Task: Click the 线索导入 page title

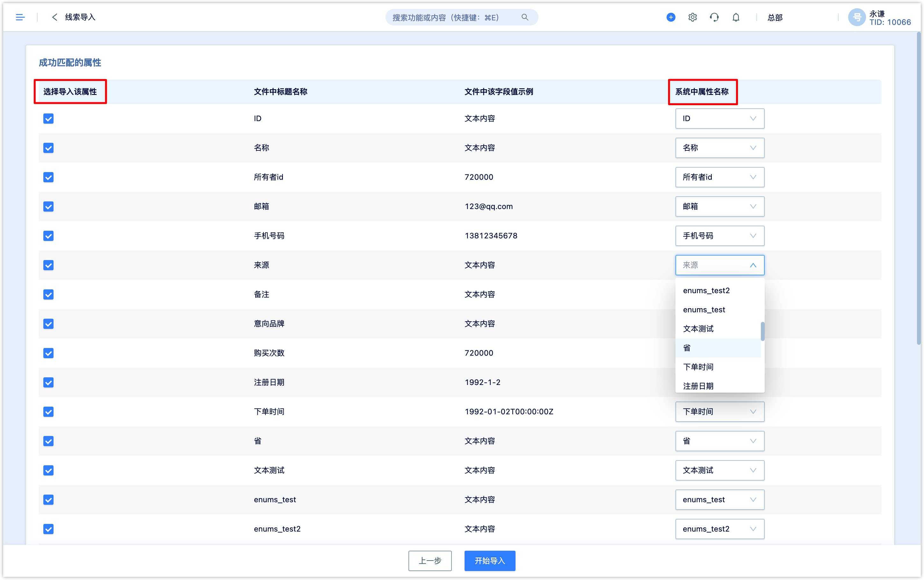Action: coord(80,17)
